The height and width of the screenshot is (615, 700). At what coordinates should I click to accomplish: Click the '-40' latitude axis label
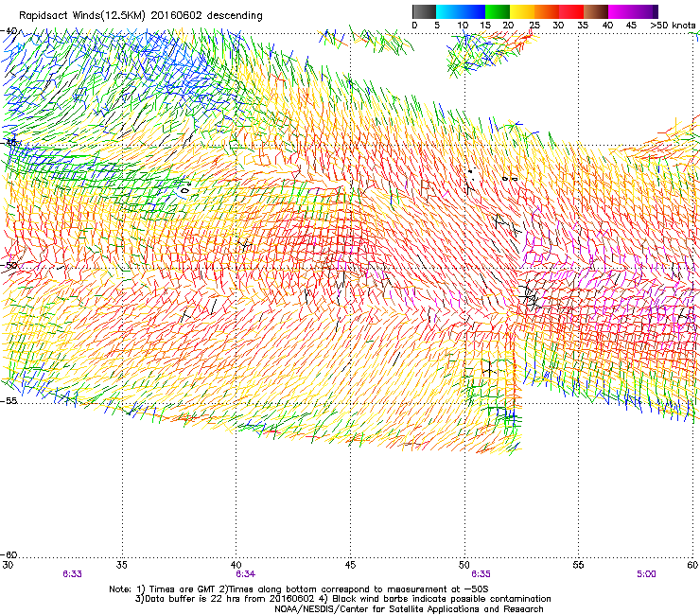tap(9, 31)
